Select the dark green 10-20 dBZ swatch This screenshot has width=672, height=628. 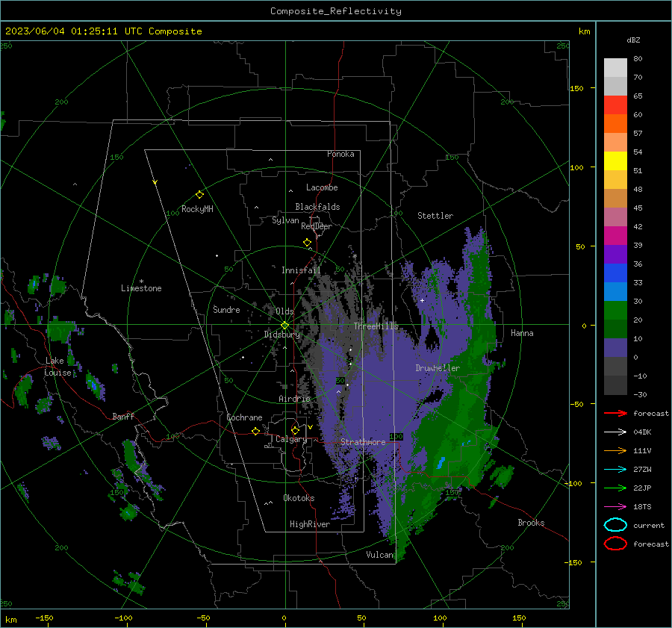pos(615,329)
